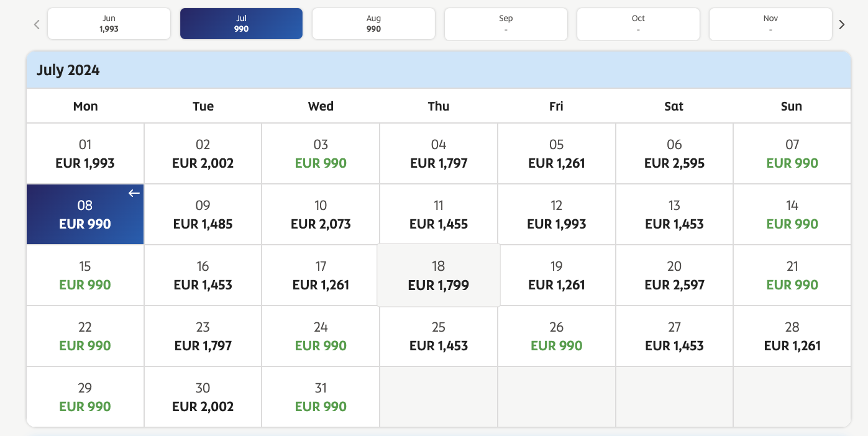The image size is (868, 436).
Task: Open the Aug 990 month tab
Action: 373,24
